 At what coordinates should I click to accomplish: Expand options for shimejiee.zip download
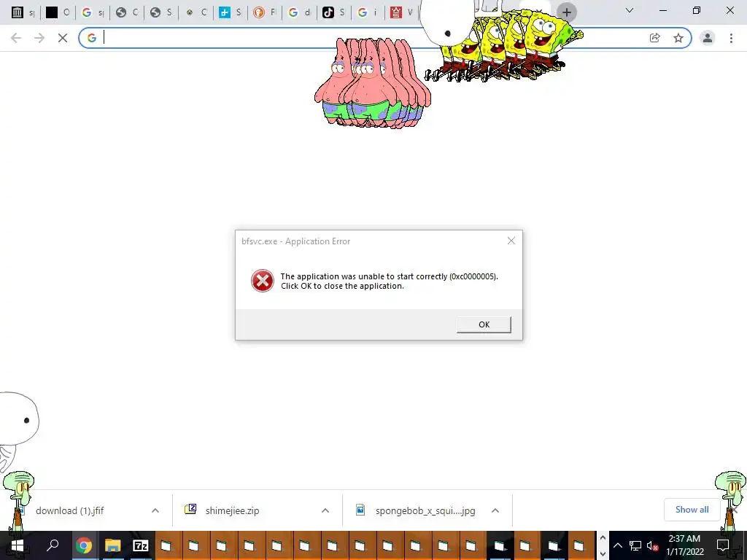[x=325, y=510]
